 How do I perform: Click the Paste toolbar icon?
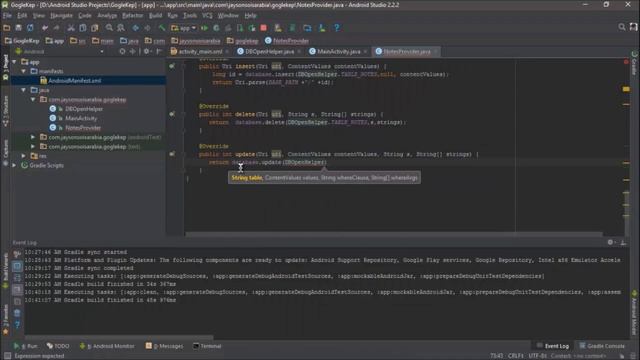[x=95, y=28]
